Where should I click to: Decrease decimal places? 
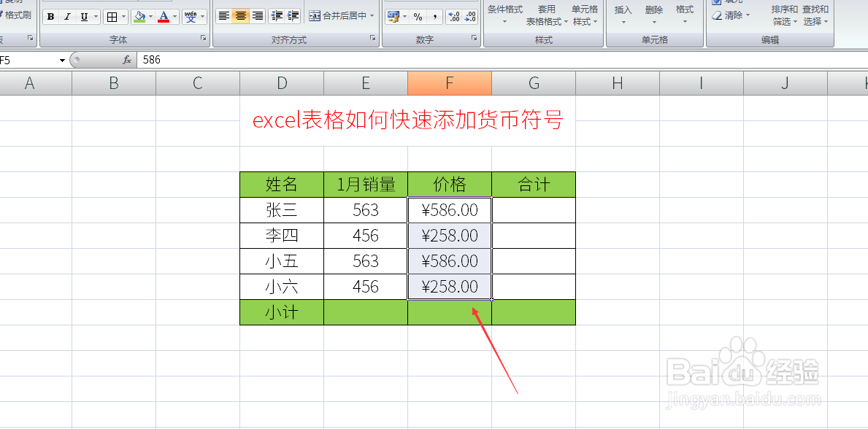point(469,17)
